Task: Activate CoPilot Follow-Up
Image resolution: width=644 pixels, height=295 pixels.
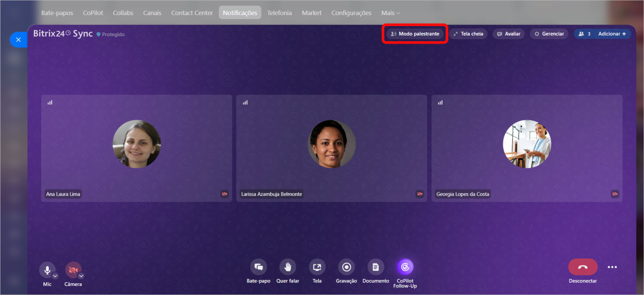Action: point(405,267)
